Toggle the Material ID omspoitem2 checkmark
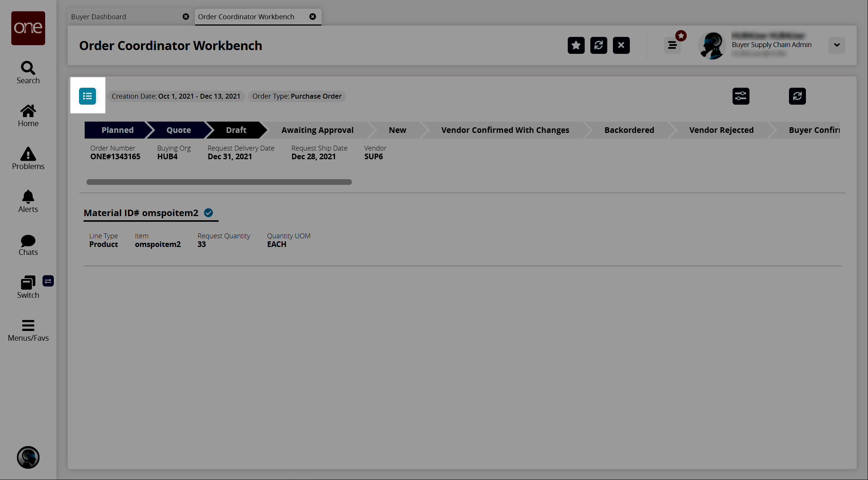Image resolution: width=868 pixels, height=480 pixels. pyautogui.click(x=208, y=213)
